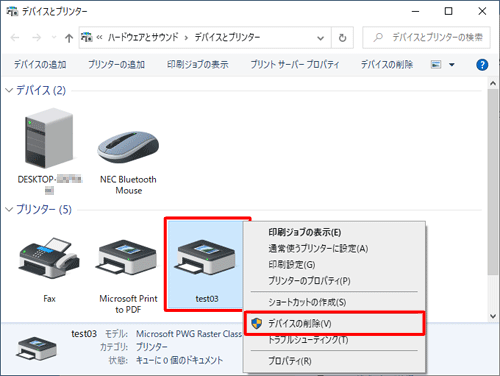500x376 pixels.
Task: Open the address bar history dropdown
Action: [320, 38]
